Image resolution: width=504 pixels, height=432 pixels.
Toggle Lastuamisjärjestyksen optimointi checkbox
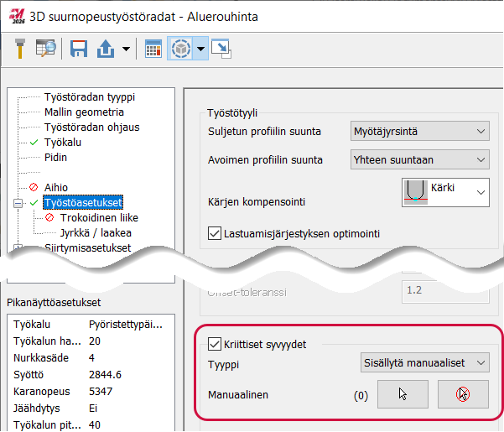click(x=215, y=233)
